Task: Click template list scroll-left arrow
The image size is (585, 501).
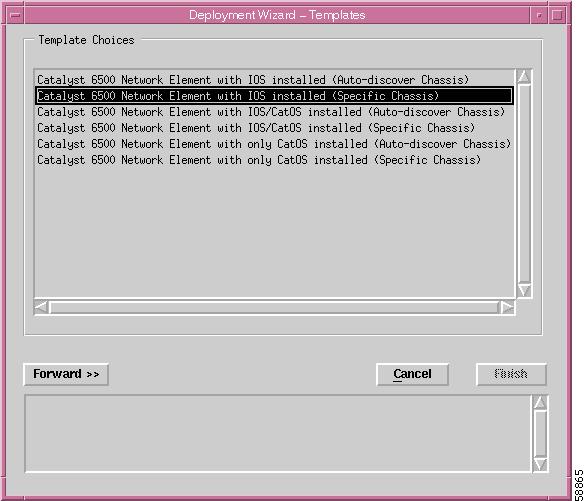Action: pos(41,308)
